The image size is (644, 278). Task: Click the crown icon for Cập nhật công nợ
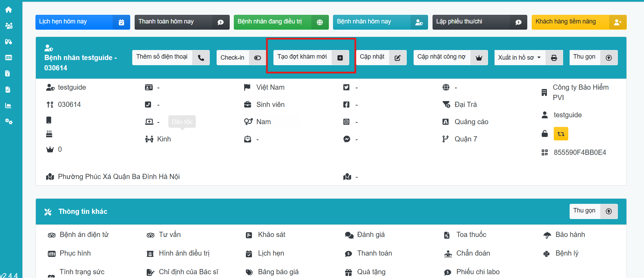(479, 58)
